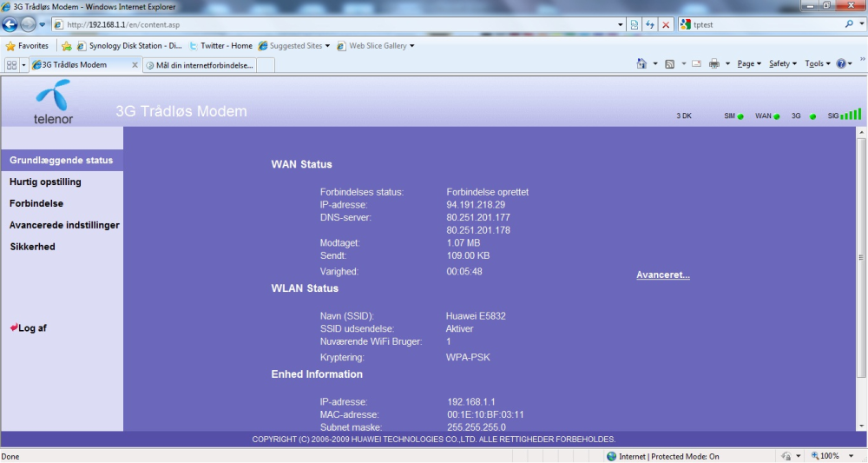Open zoom level dropdown arrow
The height and width of the screenshot is (463, 868).
click(x=851, y=456)
